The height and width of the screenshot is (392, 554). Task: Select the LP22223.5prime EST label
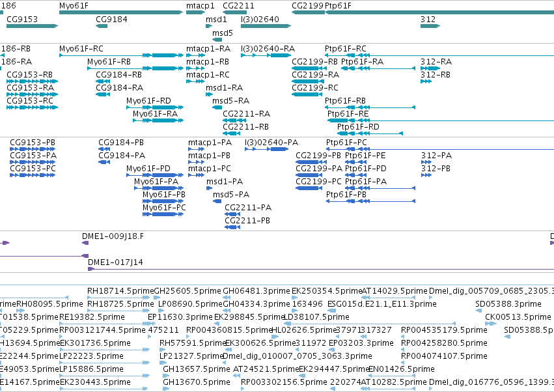(x=92, y=356)
